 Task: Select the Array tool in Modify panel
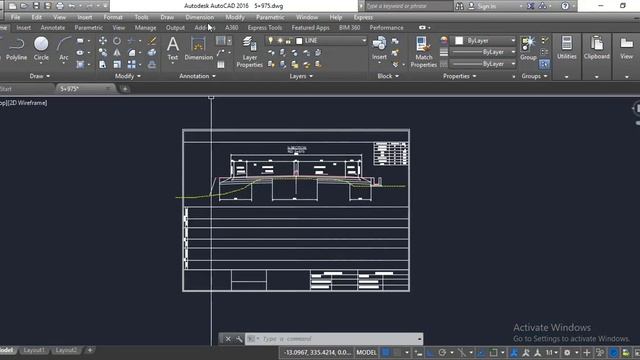[131, 64]
